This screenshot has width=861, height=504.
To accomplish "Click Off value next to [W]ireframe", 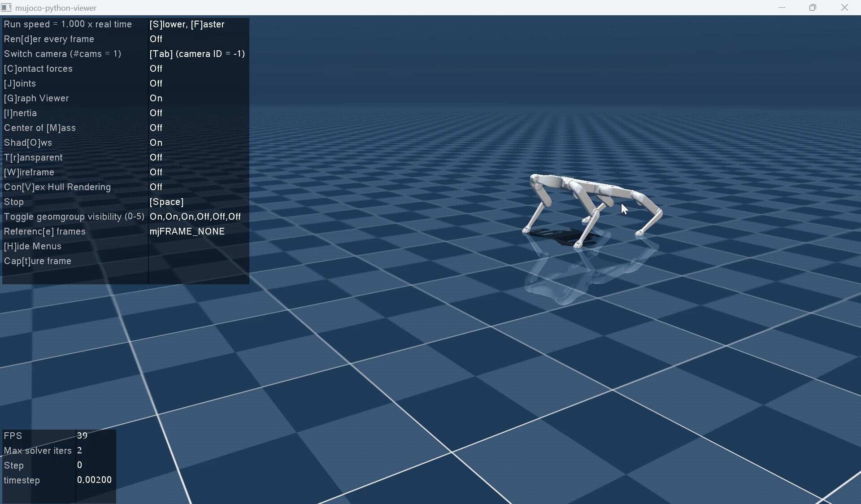I will pos(156,172).
